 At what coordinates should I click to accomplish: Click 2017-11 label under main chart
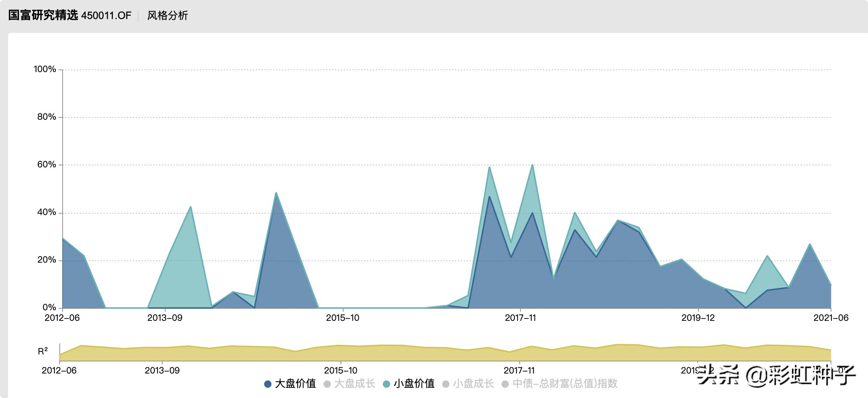520,318
